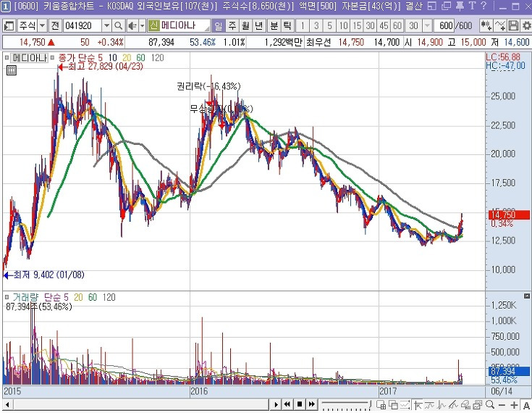The height and width of the screenshot is (413, 532).
Task: Click the A auto-scale icon at bottom right
Action: point(526,405)
